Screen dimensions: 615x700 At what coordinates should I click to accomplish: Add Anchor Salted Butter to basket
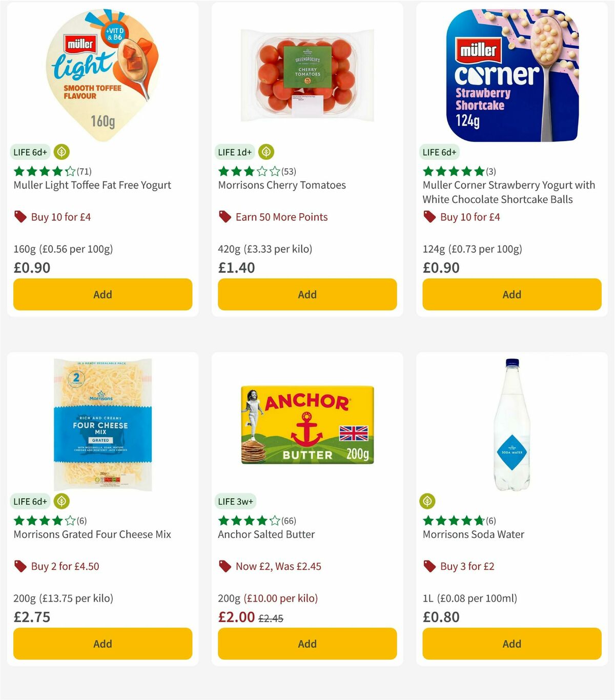(x=306, y=644)
